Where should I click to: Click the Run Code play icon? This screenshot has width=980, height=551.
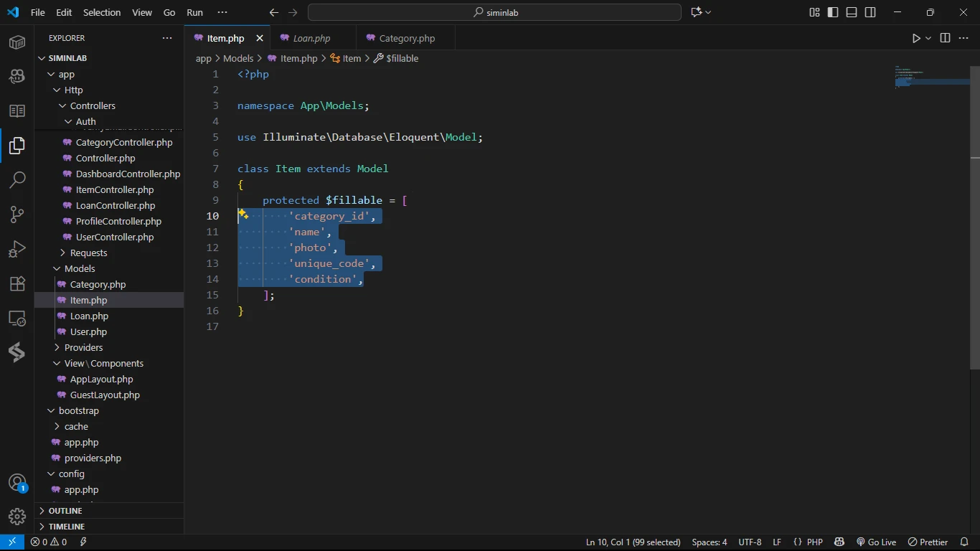click(916, 38)
